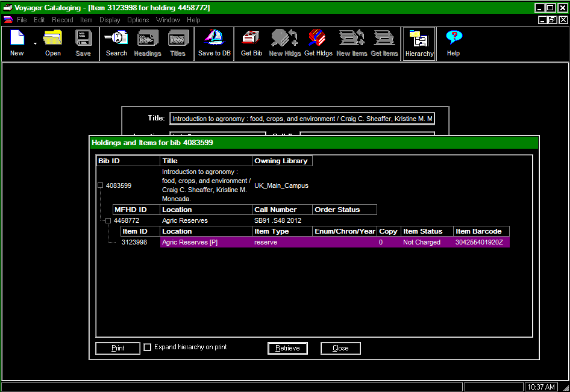Click the Search toolbar icon
570x392 pixels.
tap(116, 39)
